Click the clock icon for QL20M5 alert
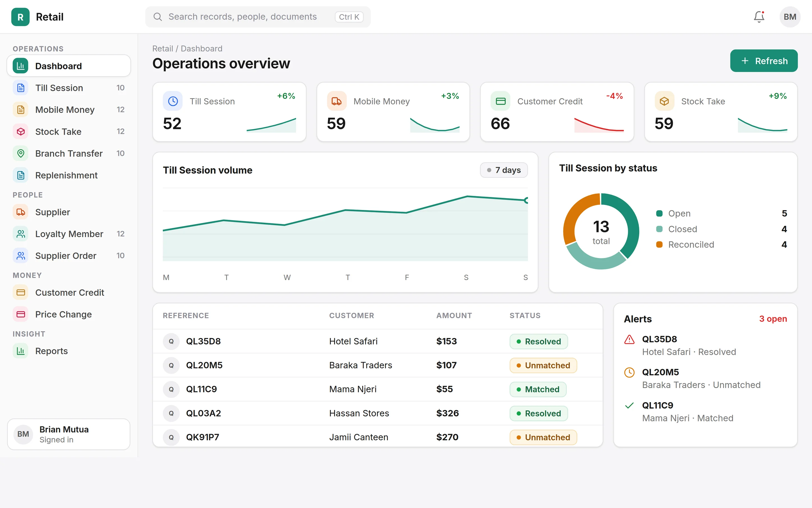 click(629, 372)
